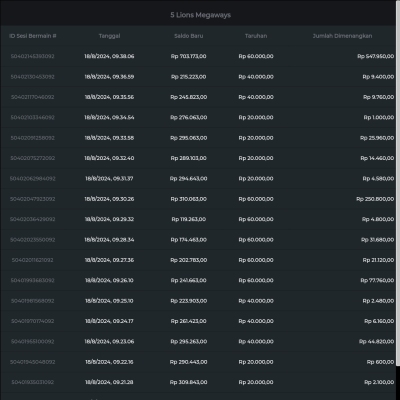Open session ID in the 09.23.06 row
The width and height of the screenshot is (400, 400).
click(x=33, y=341)
